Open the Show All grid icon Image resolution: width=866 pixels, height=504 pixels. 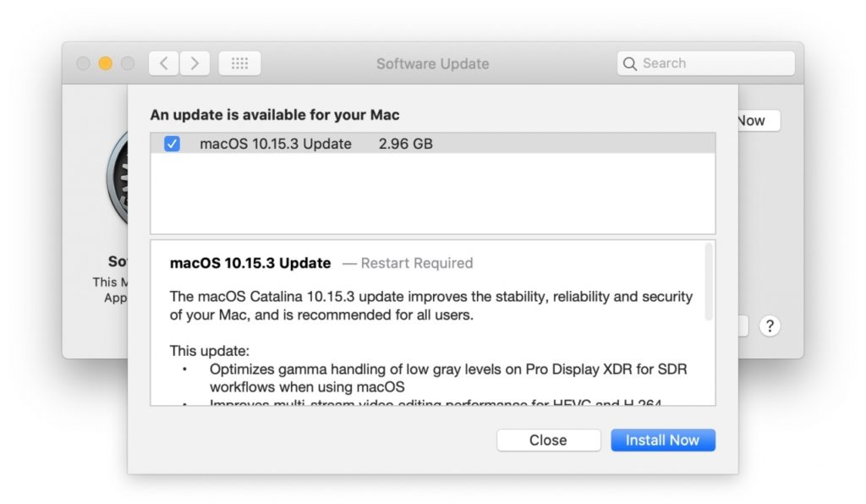click(238, 63)
